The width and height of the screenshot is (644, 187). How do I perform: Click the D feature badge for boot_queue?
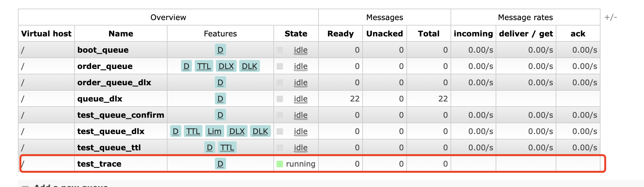point(220,50)
